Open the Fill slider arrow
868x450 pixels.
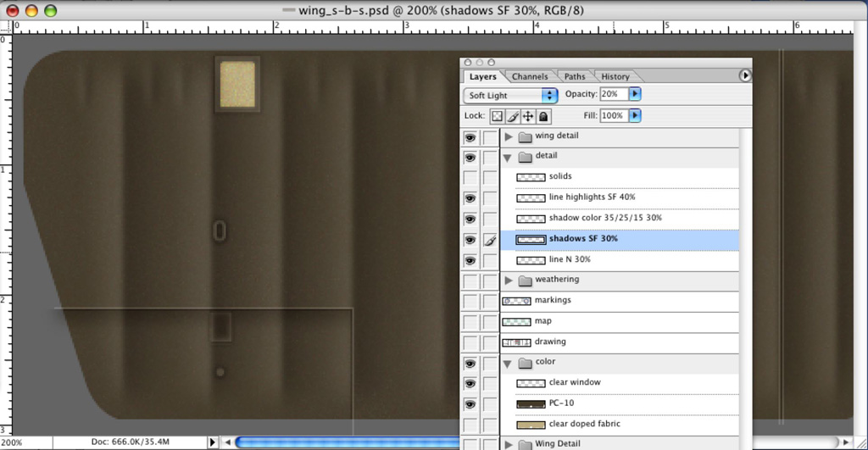click(x=635, y=116)
